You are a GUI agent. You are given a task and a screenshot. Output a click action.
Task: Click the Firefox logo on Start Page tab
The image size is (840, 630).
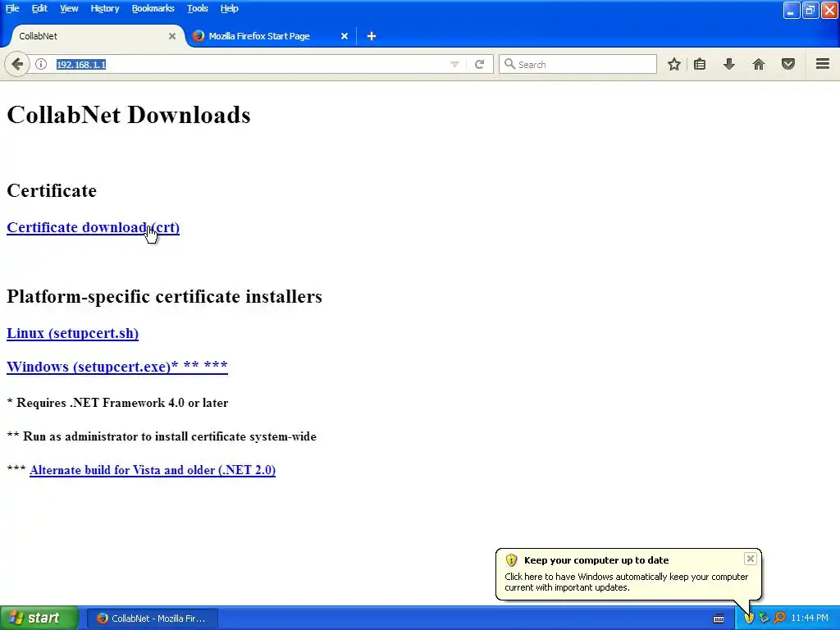[199, 36]
